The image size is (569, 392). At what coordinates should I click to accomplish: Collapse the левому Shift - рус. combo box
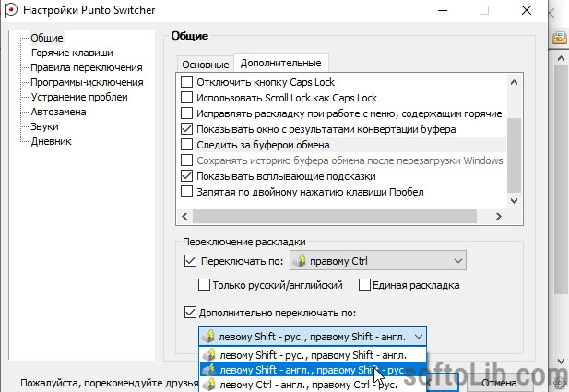tap(419, 337)
